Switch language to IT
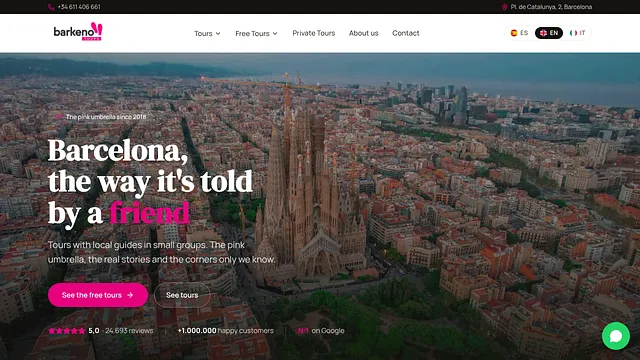Image resolution: width=640 pixels, height=360 pixels. [578, 33]
